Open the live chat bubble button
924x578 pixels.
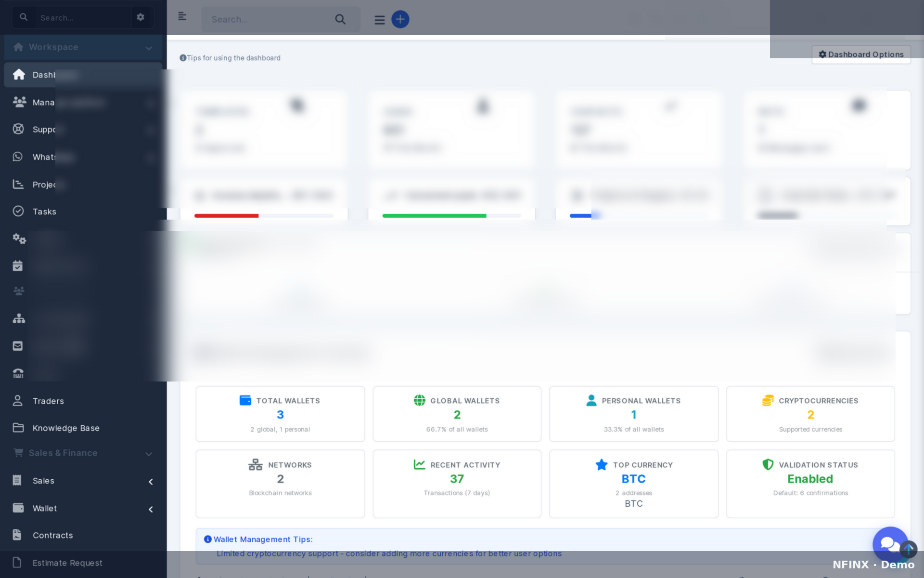890,544
